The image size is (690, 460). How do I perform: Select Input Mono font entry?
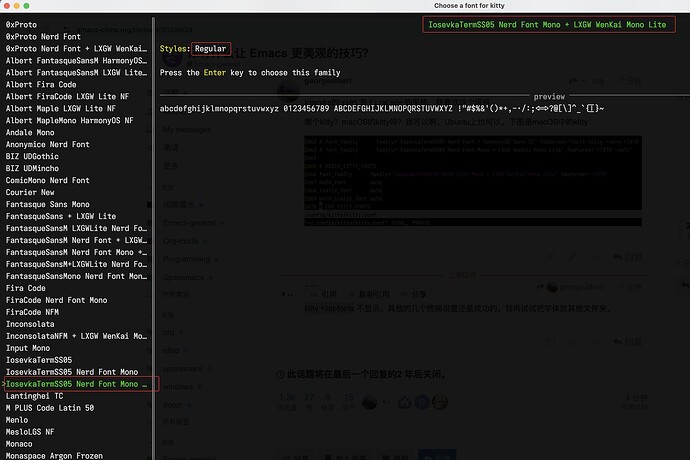pyautogui.click(x=29, y=348)
